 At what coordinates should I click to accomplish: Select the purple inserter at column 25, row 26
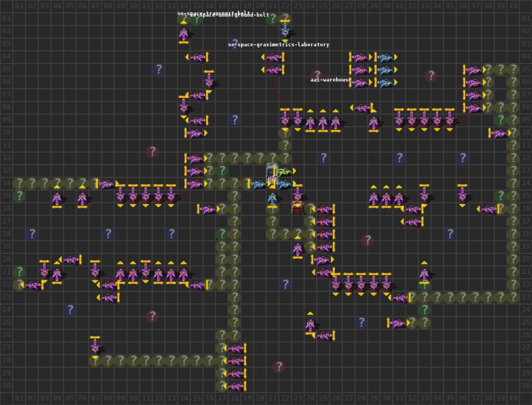323,335
